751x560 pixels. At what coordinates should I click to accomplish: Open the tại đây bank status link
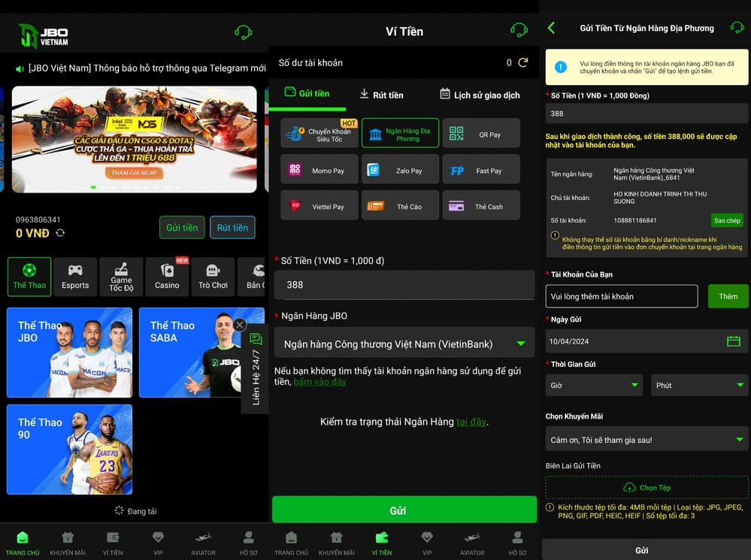[x=471, y=422]
